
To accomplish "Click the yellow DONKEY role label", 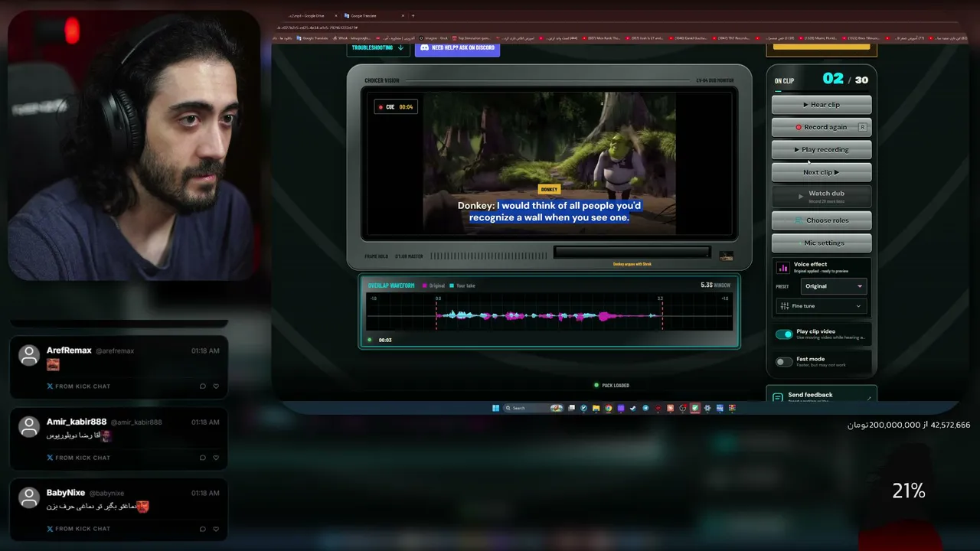I will click(549, 189).
